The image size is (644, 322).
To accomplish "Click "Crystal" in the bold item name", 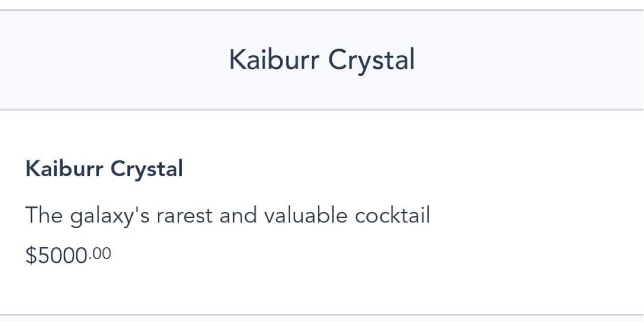I will 147,169.
